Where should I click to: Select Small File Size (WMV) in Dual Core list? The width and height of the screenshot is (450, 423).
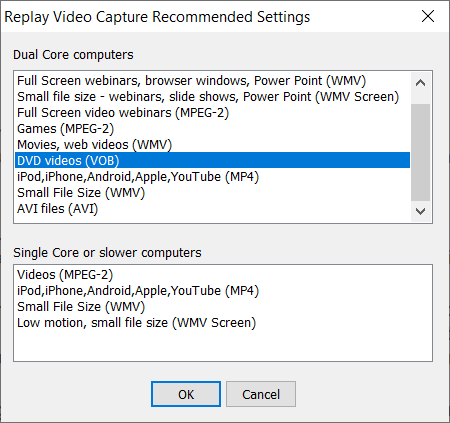point(212,193)
